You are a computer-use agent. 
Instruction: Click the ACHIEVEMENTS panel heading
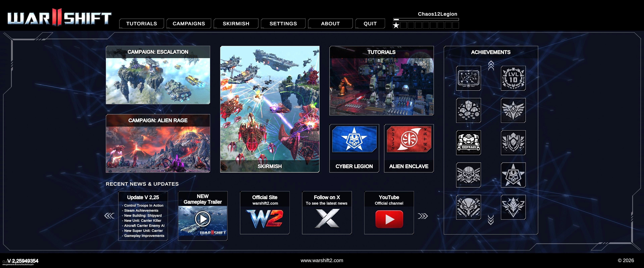tap(491, 52)
